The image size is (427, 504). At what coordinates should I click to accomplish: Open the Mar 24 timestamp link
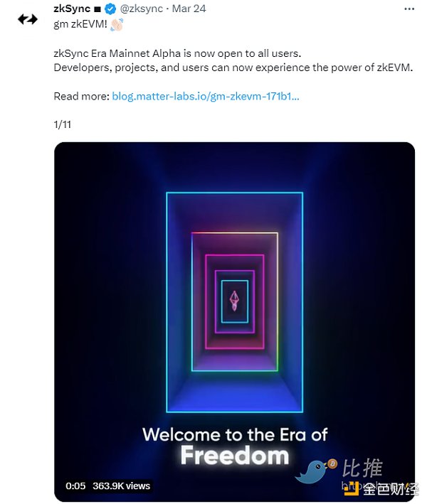191,9
